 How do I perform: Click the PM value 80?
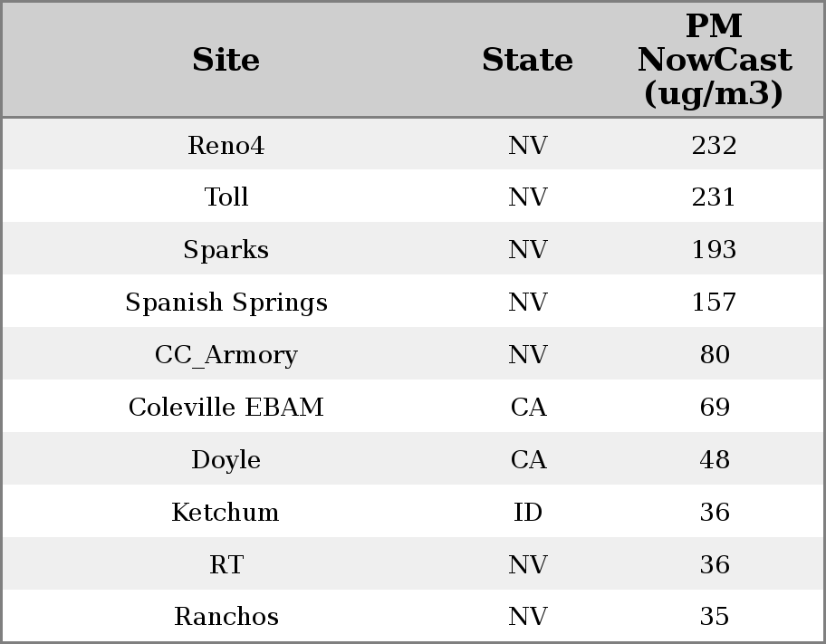[714, 355]
